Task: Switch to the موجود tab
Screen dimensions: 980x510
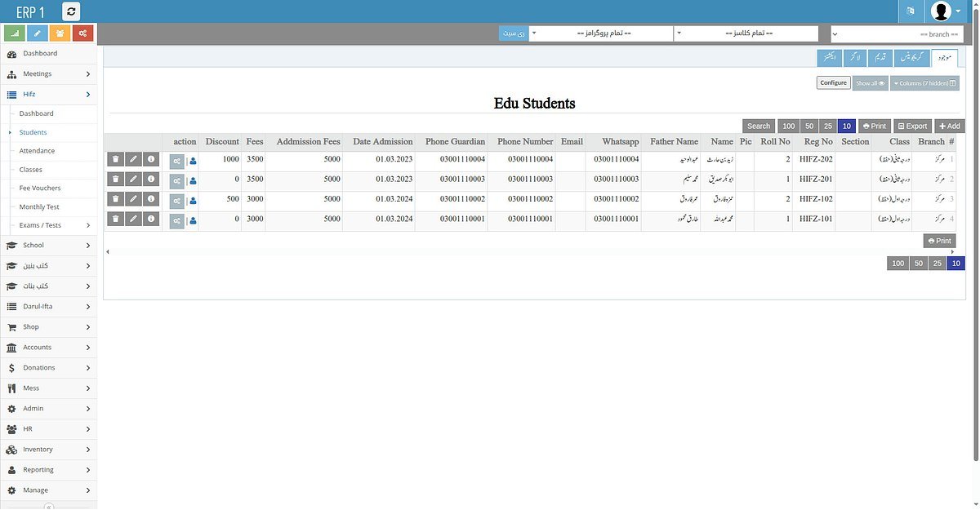Action: pos(945,58)
